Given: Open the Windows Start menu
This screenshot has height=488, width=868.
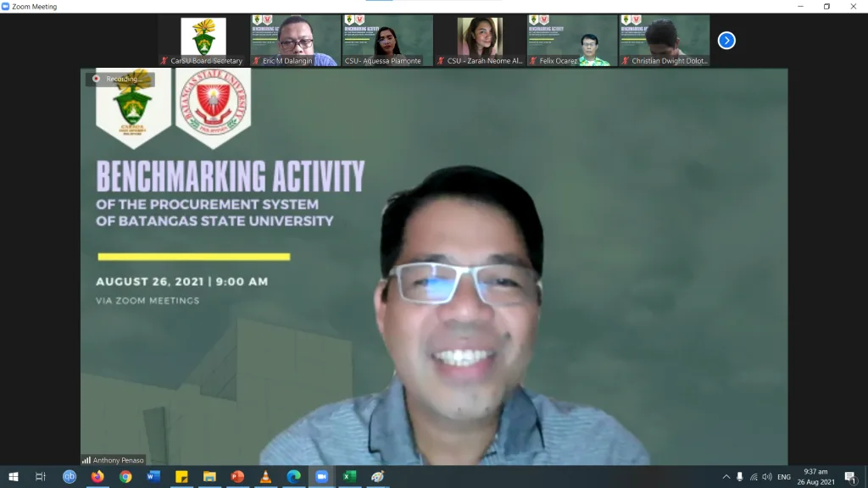Looking at the screenshot, I should point(14,476).
